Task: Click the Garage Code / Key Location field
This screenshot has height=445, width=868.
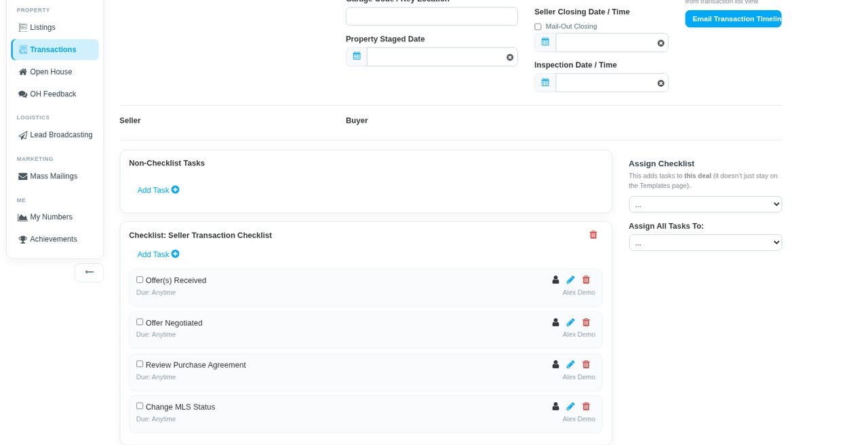Action: (x=431, y=16)
